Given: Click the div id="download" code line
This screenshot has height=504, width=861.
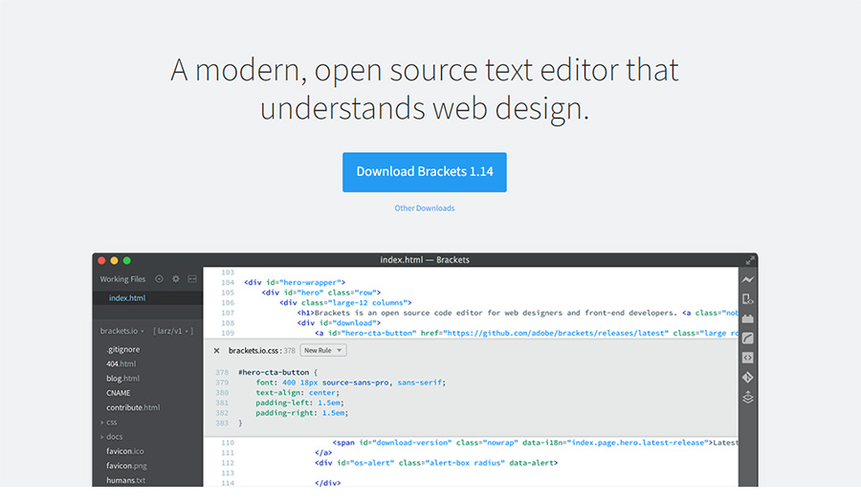Looking at the screenshot, I should click(339, 323).
